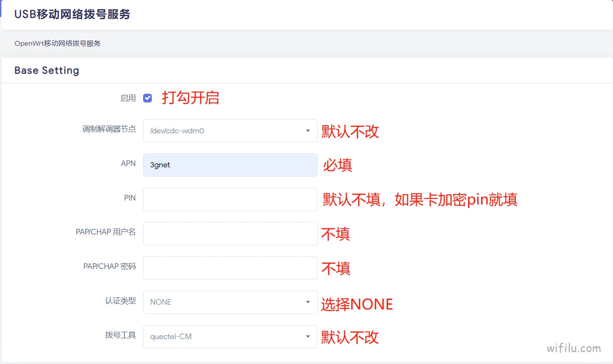Click the APN field containing 3gnet

coord(230,165)
